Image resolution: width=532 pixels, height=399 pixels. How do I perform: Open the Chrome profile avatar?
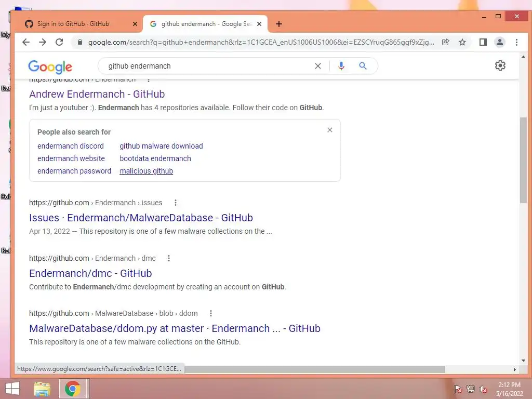click(x=500, y=42)
